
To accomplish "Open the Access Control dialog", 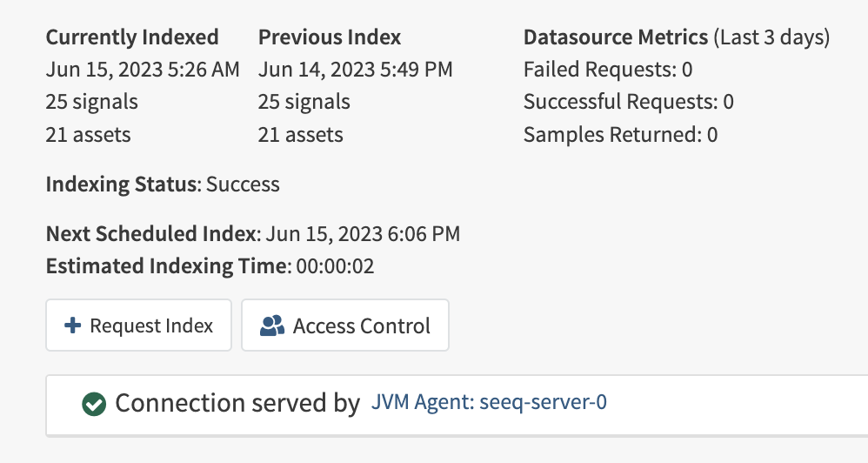I will coord(345,325).
